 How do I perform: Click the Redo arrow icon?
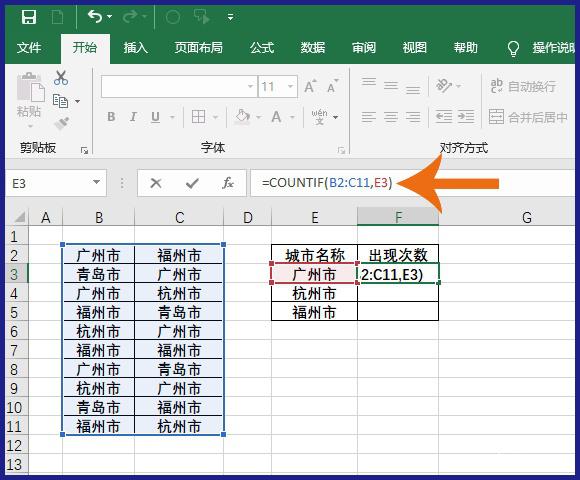click(x=130, y=17)
